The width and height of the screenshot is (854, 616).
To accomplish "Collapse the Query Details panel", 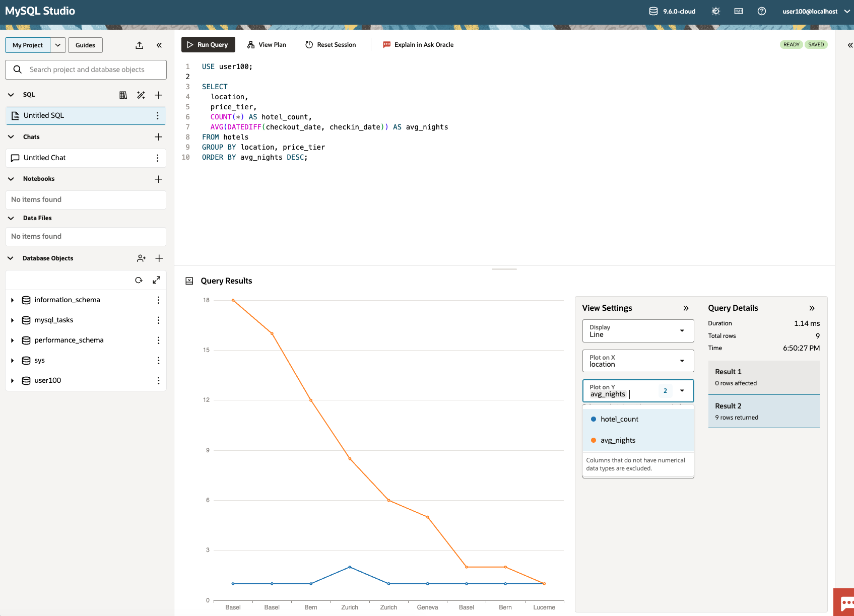I will tap(812, 308).
